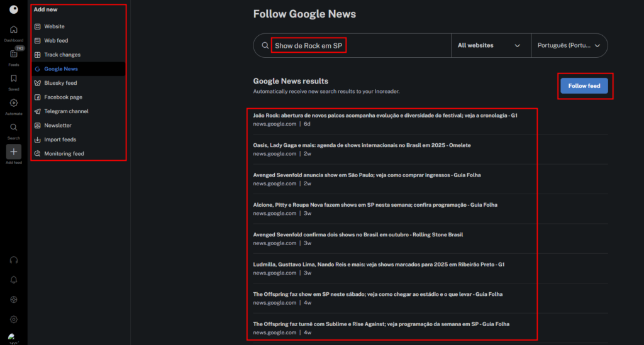Click the Monitoring feed icon

[x=37, y=154]
